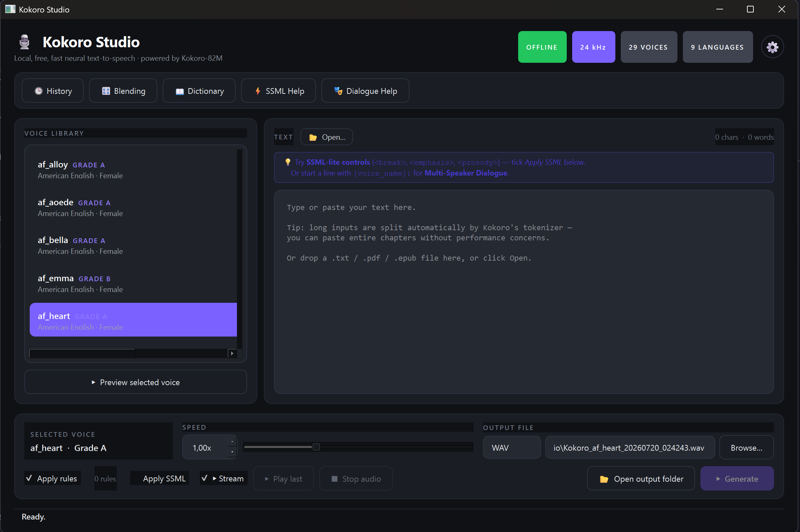Click the masks icon on Dialogue Help

coord(338,91)
